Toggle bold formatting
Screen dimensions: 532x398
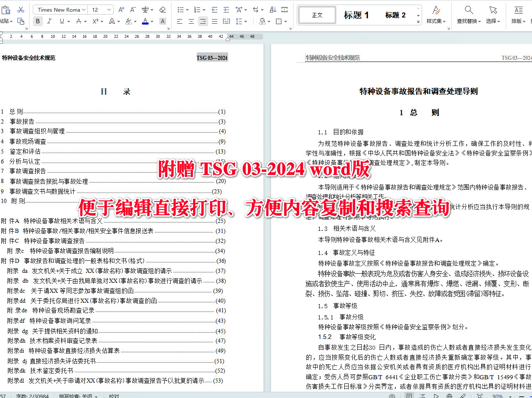38,21
